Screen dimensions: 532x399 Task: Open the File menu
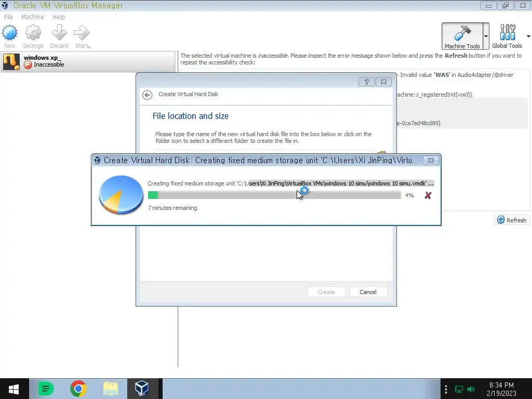point(8,17)
